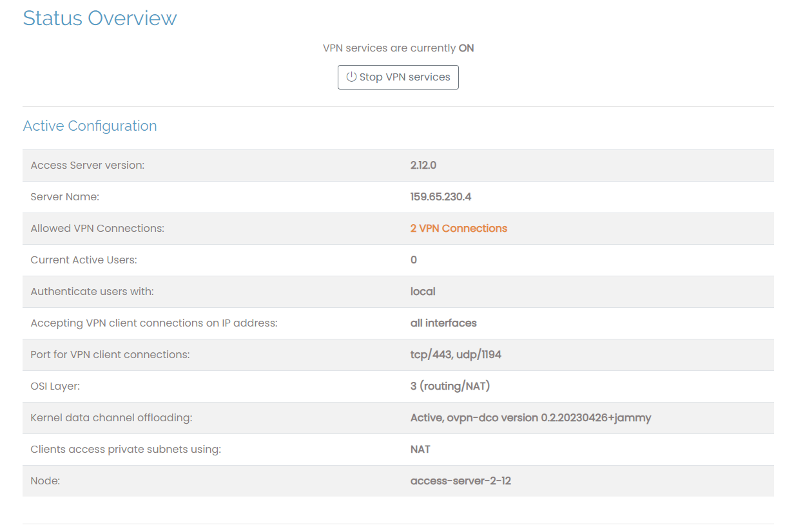This screenshot has width=785, height=532.
Task: Click the Server Name value 159.65.230.4
Action: click(x=441, y=196)
